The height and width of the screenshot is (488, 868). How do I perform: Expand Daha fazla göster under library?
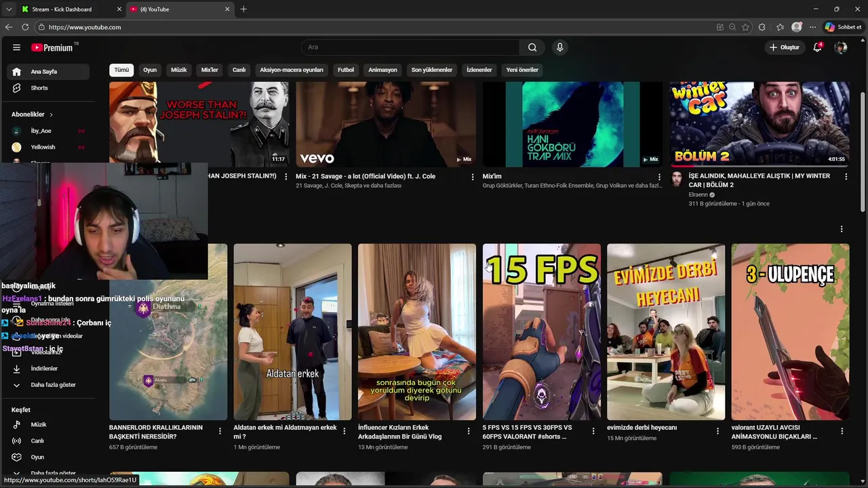pos(48,385)
